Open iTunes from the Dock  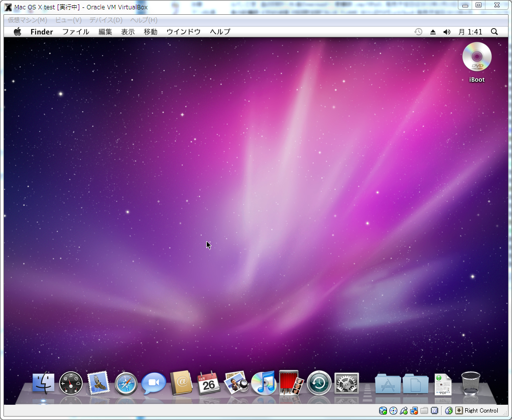click(264, 383)
